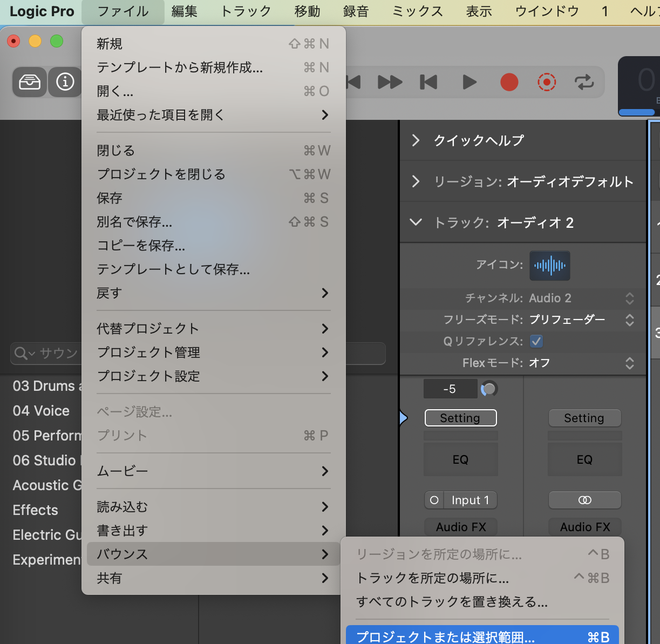Go to project start transport button
660x644 pixels.
tap(428, 82)
